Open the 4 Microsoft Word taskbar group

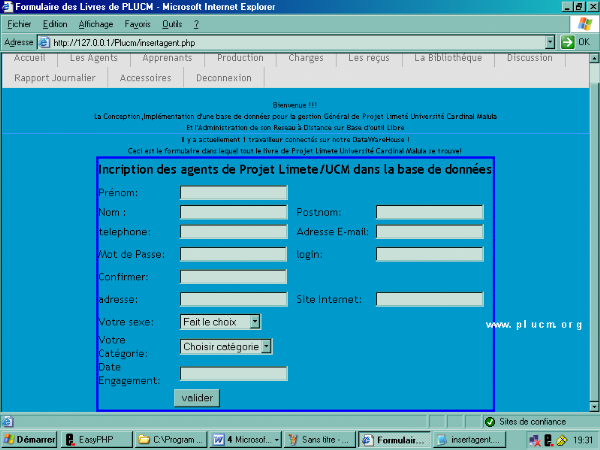click(246, 440)
